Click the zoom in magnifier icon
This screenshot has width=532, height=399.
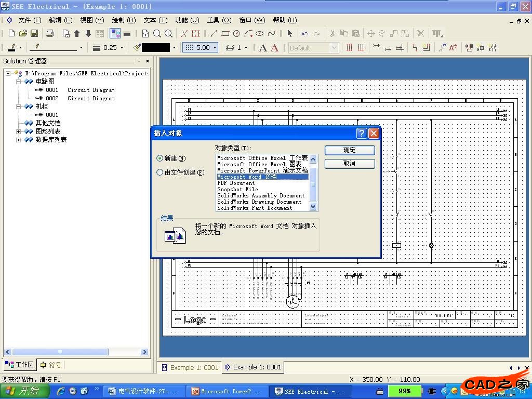point(168,33)
